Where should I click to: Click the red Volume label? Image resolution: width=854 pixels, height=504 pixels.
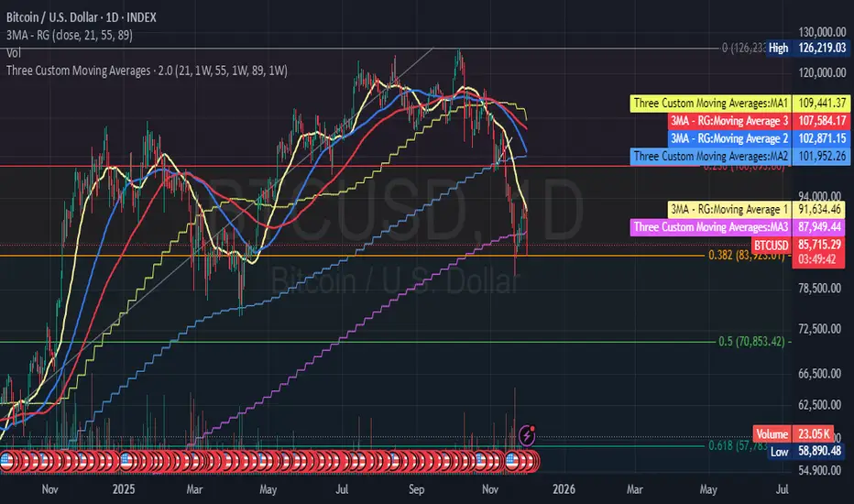772,433
